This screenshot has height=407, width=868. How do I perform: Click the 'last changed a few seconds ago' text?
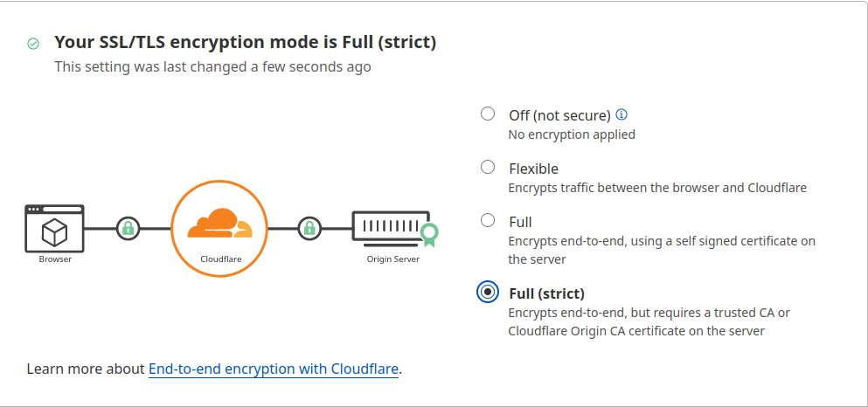[212, 66]
